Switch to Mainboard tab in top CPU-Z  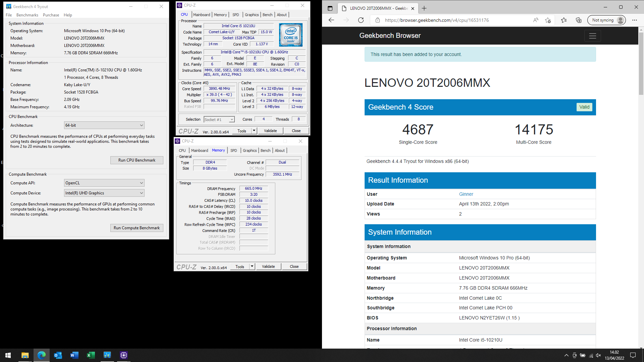202,15
